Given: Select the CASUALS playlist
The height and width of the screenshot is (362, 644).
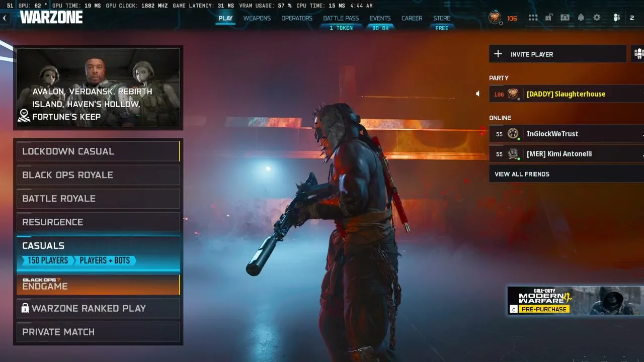Looking at the screenshot, I should tap(98, 253).
